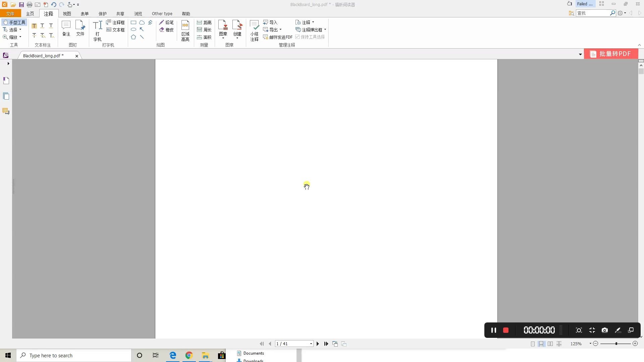Open the bookmarks side panel

pyautogui.click(x=6, y=81)
